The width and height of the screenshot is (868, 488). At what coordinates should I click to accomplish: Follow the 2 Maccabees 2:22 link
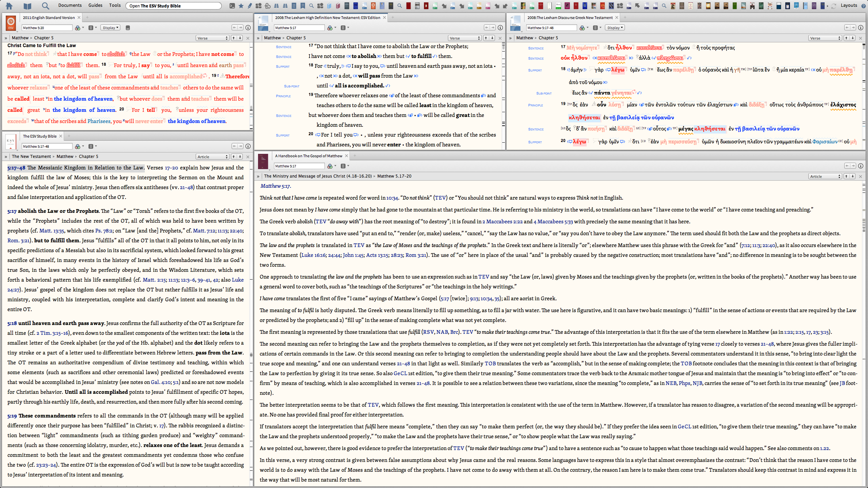tap(502, 222)
